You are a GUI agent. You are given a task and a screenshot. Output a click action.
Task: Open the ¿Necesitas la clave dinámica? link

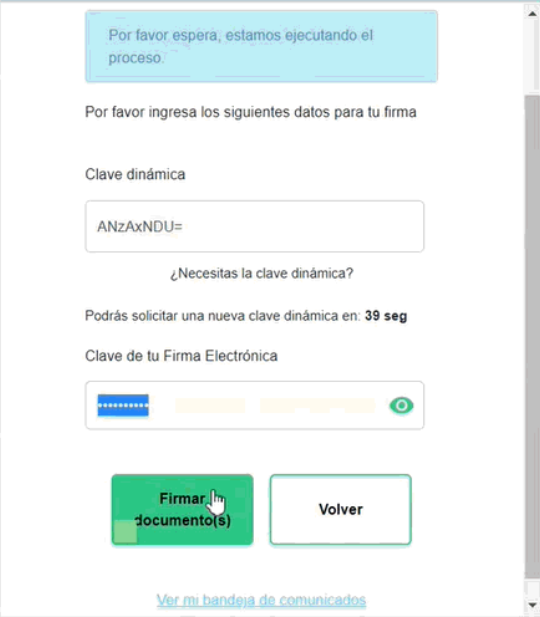click(262, 273)
